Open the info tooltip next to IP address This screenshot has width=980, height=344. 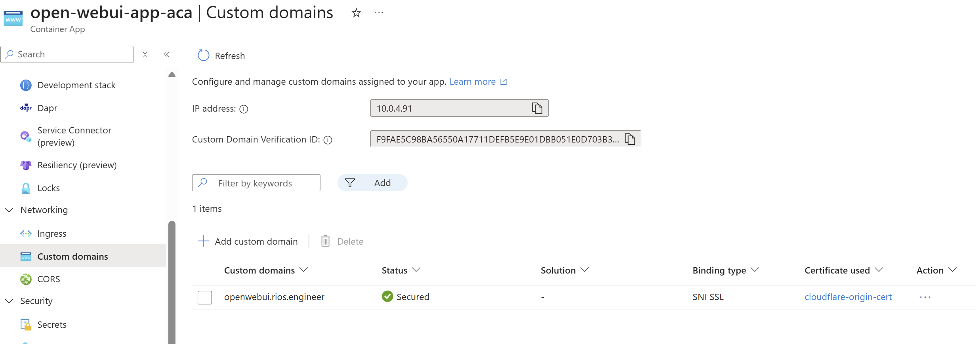click(244, 109)
